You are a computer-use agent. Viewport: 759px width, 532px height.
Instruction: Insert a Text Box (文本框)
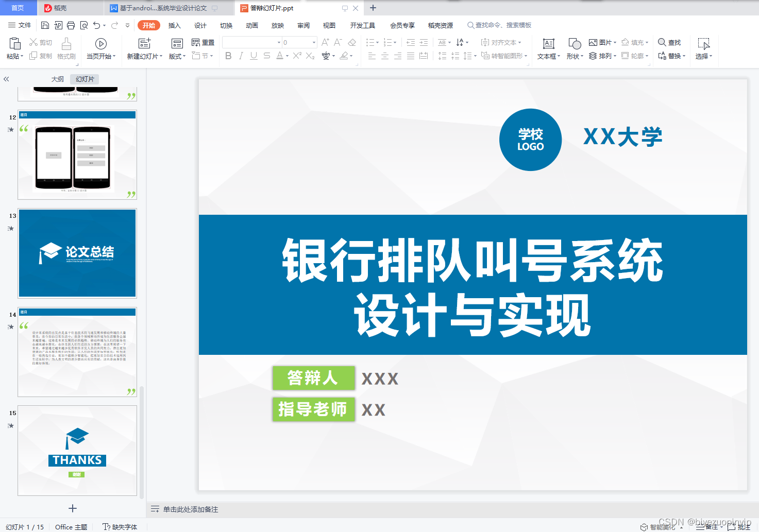coord(549,49)
